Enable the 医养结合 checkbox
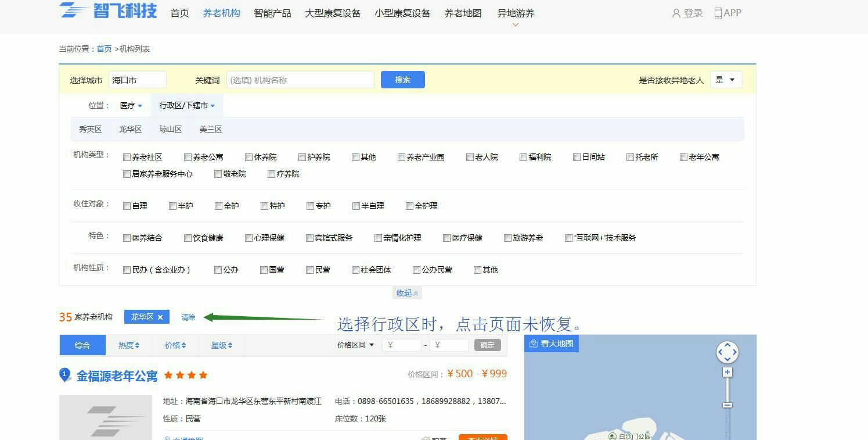This screenshot has height=440, width=868. point(127,238)
